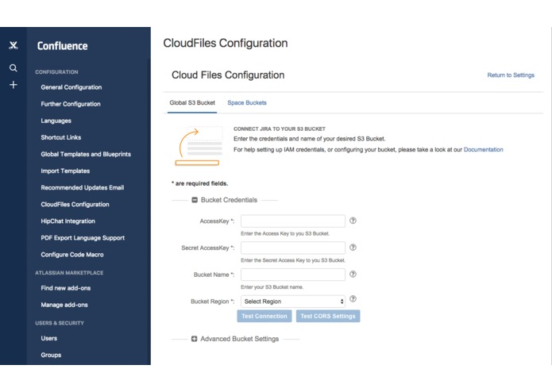The height and width of the screenshot is (392, 552).
Task: Click help icon next to Secret AccessKey field
Action: pos(353,247)
